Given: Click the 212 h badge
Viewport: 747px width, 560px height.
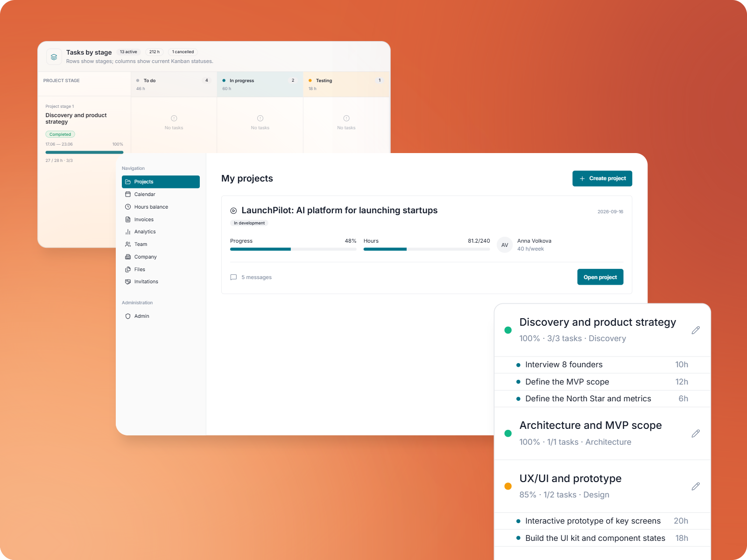Looking at the screenshot, I should click(155, 52).
